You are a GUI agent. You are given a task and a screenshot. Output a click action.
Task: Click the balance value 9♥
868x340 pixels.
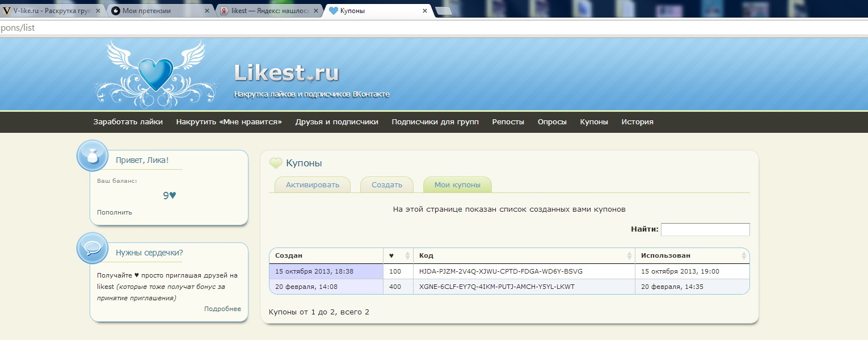170,195
